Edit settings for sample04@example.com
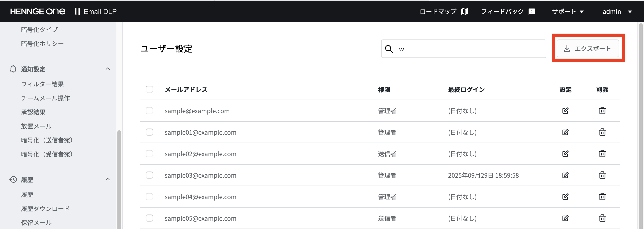The image size is (644, 229). pyautogui.click(x=565, y=197)
